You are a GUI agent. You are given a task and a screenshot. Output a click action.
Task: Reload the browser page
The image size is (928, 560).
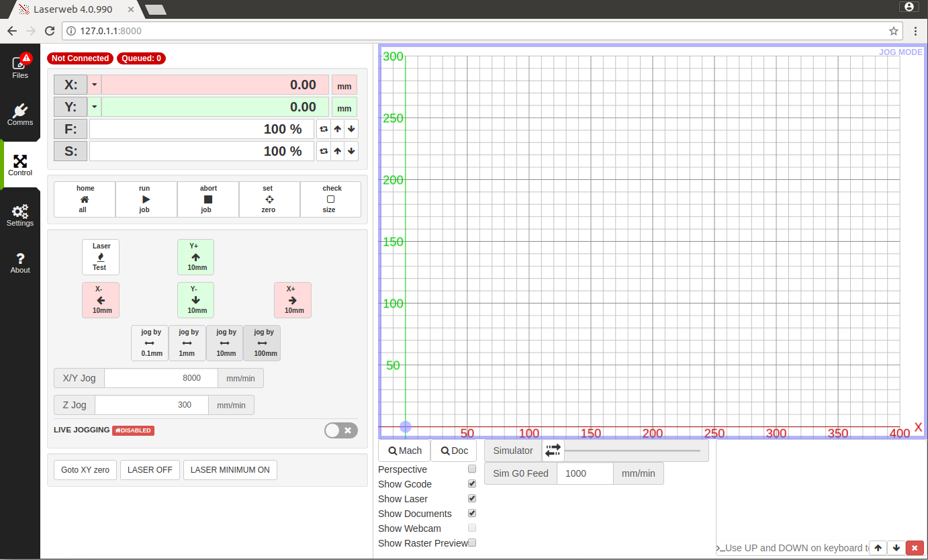pyautogui.click(x=50, y=31)
